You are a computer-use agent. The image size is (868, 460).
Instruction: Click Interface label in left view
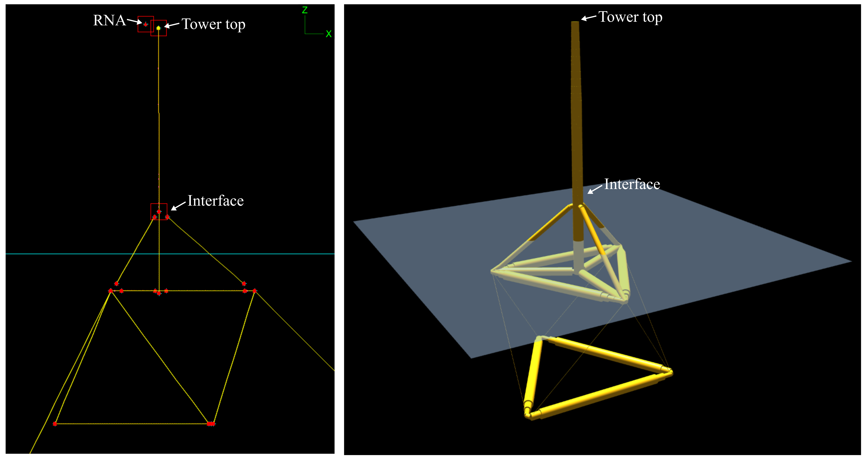tap(215, 201)
